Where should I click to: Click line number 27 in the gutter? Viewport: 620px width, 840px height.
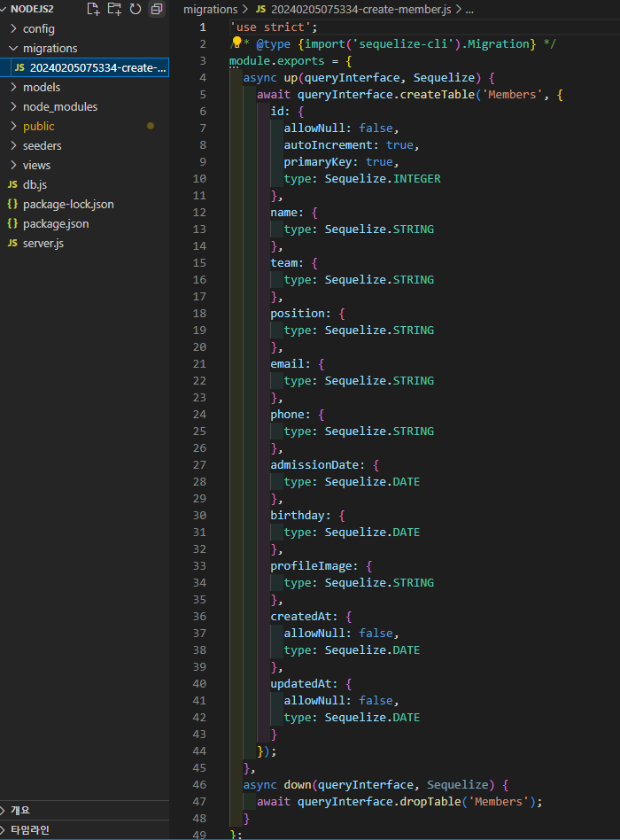[199, 464]
